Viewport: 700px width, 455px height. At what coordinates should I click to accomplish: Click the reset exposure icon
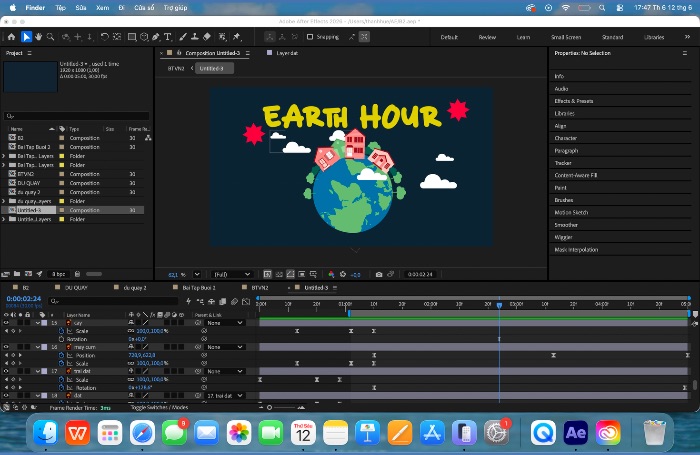[x=343, y=274]
